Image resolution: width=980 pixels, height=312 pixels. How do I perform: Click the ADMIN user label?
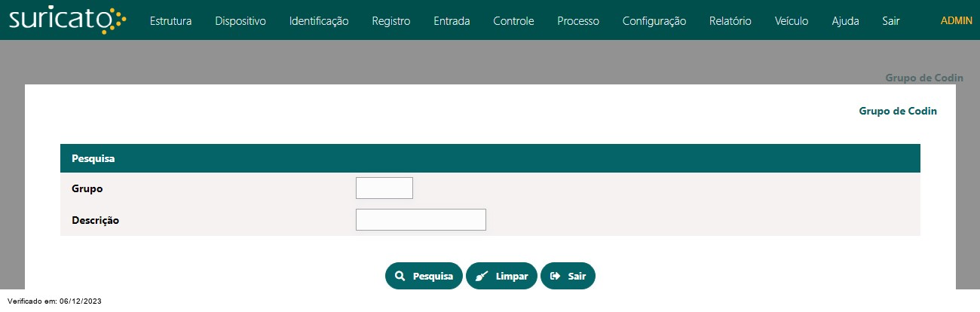click(957, 20)
